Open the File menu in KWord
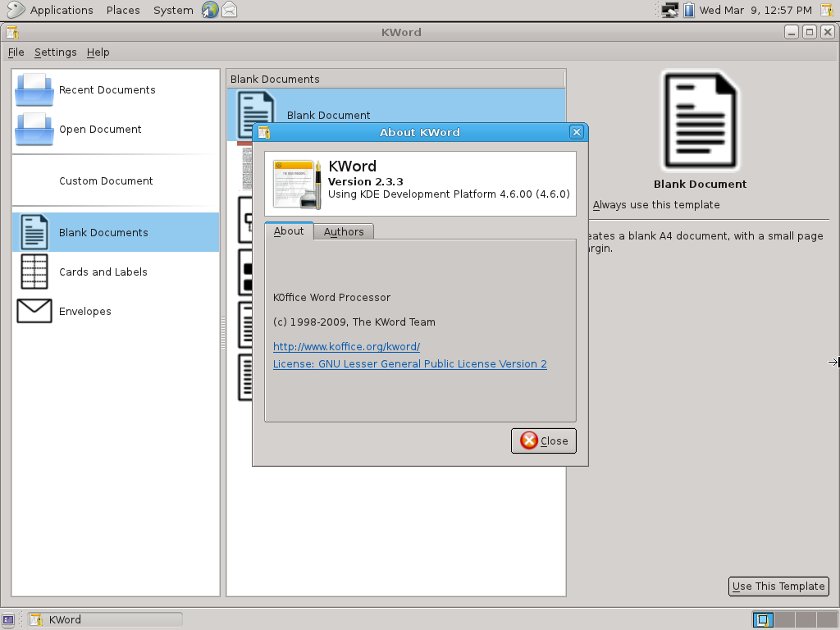 click(16, 52)
